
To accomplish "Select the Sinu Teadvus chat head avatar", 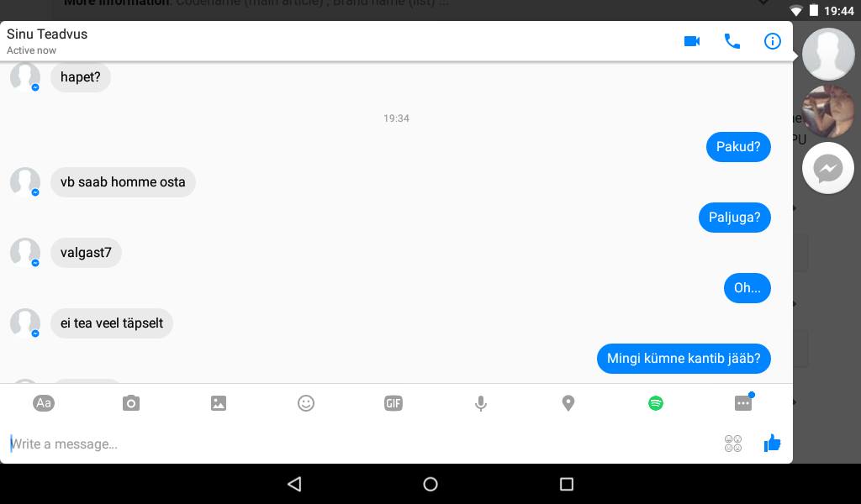I will tap(828, 55).
